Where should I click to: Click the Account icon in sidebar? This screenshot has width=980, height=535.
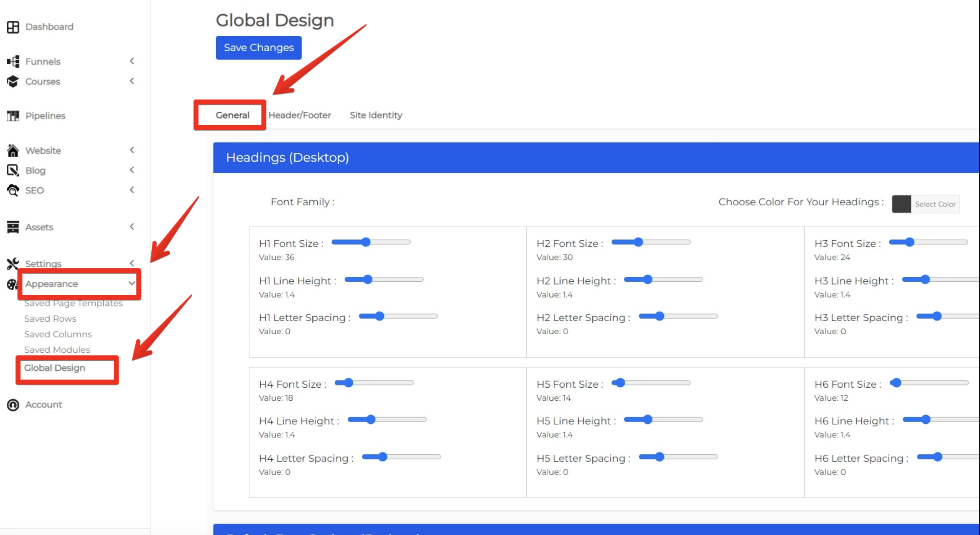tap(13, 404)
